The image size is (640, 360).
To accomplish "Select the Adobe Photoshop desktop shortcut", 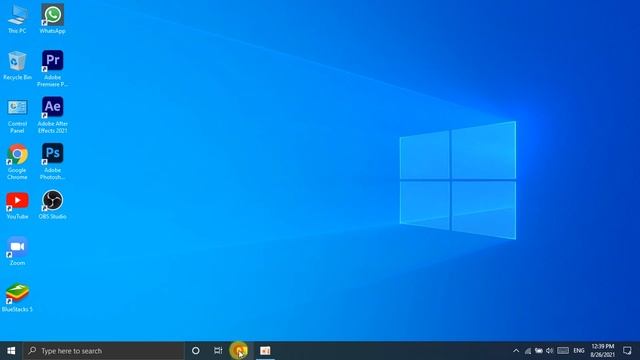I will pos(52,162).
